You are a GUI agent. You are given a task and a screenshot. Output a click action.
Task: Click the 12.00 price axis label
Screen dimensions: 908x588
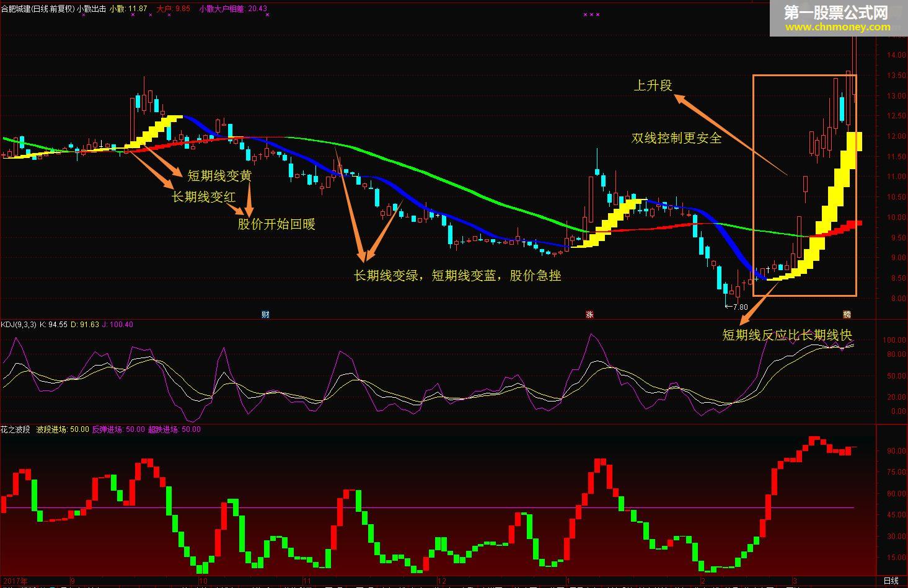(x=896, y=136)
